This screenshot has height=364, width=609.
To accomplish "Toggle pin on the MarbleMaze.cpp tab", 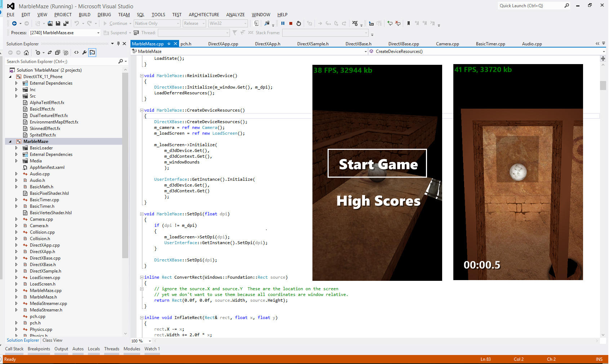I will click(169, 44).
